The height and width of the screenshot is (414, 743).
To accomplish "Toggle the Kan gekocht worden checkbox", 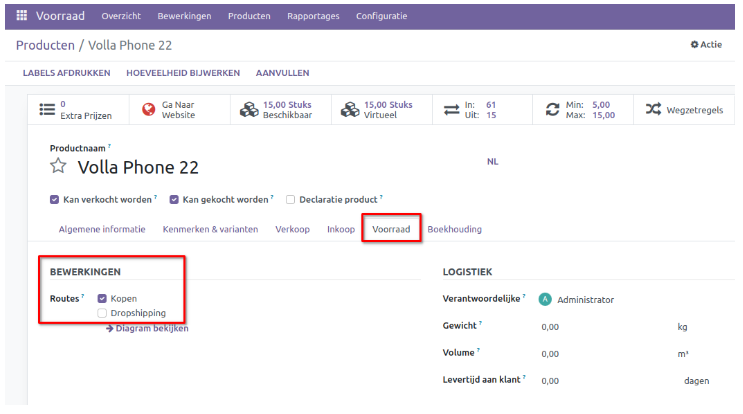I will [x=174, y=199].
